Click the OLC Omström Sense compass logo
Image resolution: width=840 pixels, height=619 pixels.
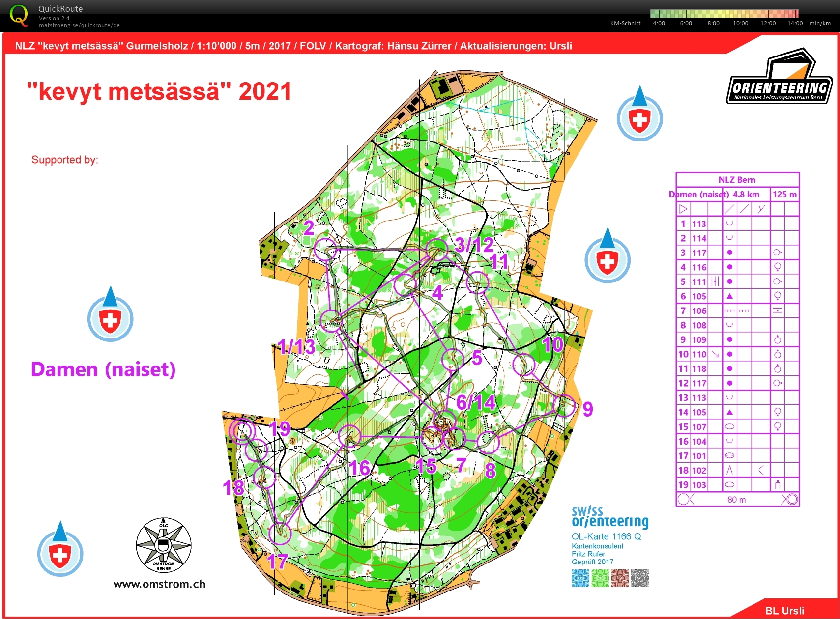163,545
